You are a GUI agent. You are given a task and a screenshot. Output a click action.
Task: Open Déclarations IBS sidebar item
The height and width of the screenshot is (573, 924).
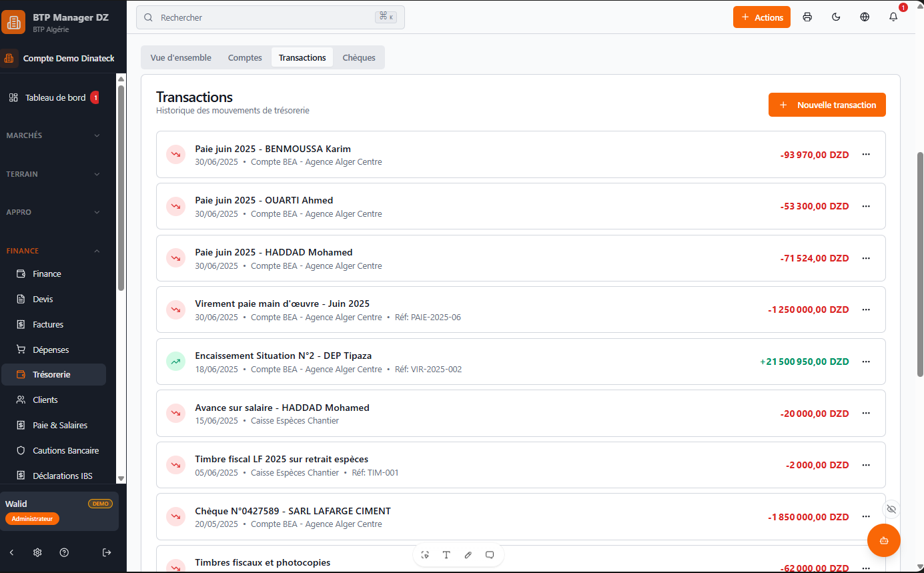click(53, 476)
